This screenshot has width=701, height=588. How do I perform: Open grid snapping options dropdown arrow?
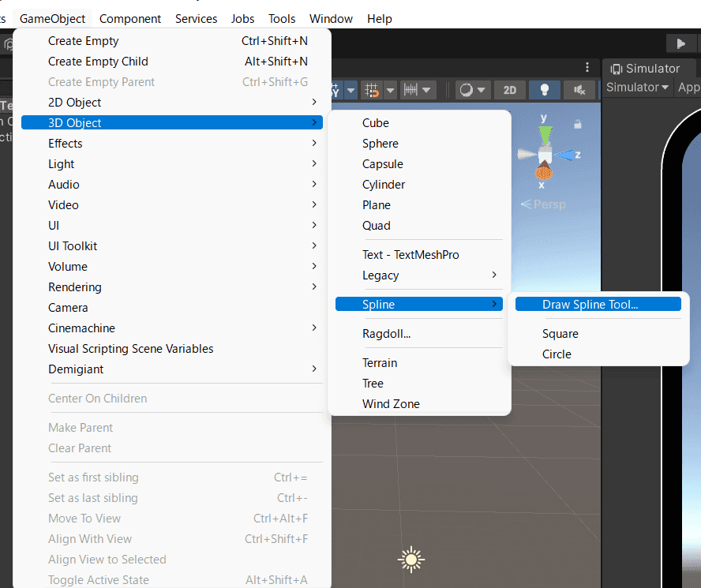tap(390, 90)
